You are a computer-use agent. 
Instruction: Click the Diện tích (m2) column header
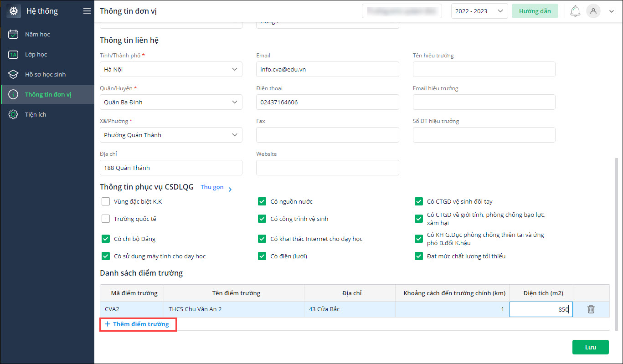(541, 293)
